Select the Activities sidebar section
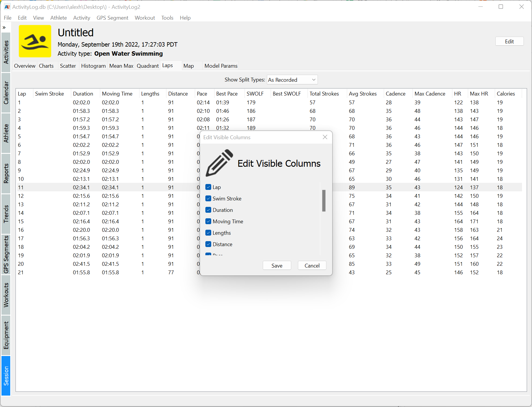Viewport: 532px width, 407px height. click(6, 52)
